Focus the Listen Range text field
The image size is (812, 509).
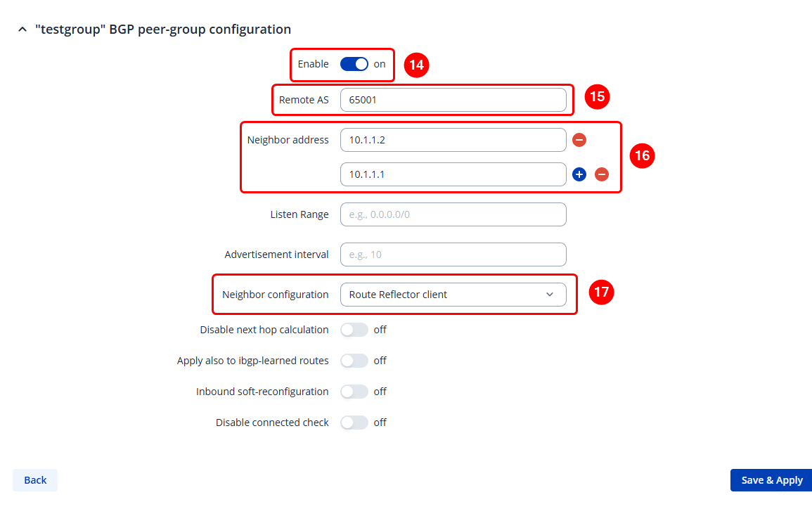pos(453,214)
